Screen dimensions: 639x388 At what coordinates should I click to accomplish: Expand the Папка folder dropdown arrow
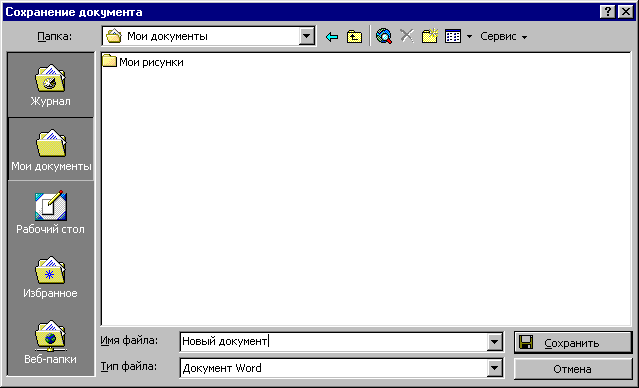tap(306, 36)
